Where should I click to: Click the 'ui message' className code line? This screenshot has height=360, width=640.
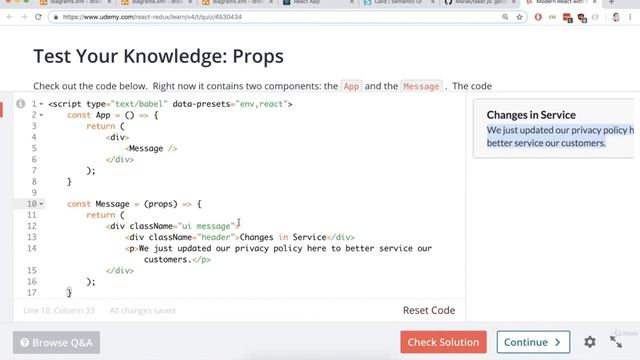pyautogui.click(x=173, y=226)
